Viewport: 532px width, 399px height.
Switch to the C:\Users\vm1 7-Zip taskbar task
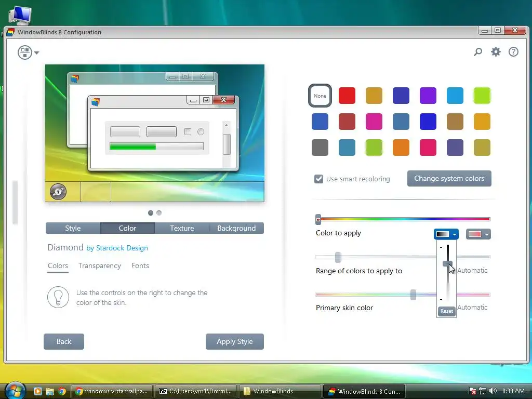pyautogui.click(x=196, y=391)
